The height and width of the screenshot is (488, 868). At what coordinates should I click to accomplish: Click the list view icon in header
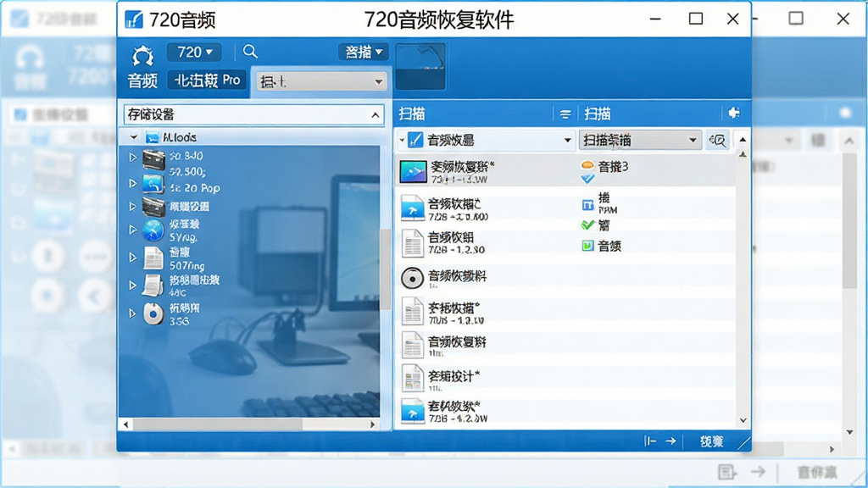[565, 114]
